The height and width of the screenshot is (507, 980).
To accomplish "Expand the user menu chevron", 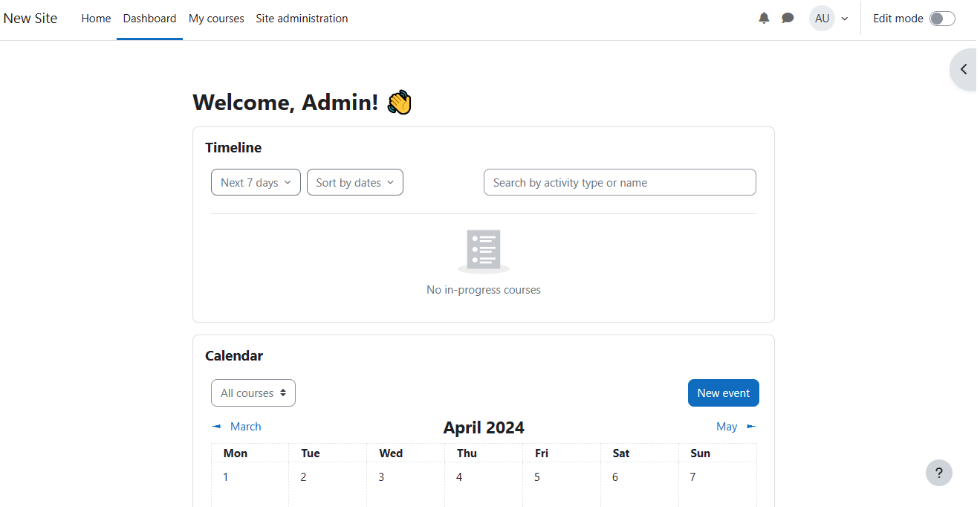I will point(845,19).
